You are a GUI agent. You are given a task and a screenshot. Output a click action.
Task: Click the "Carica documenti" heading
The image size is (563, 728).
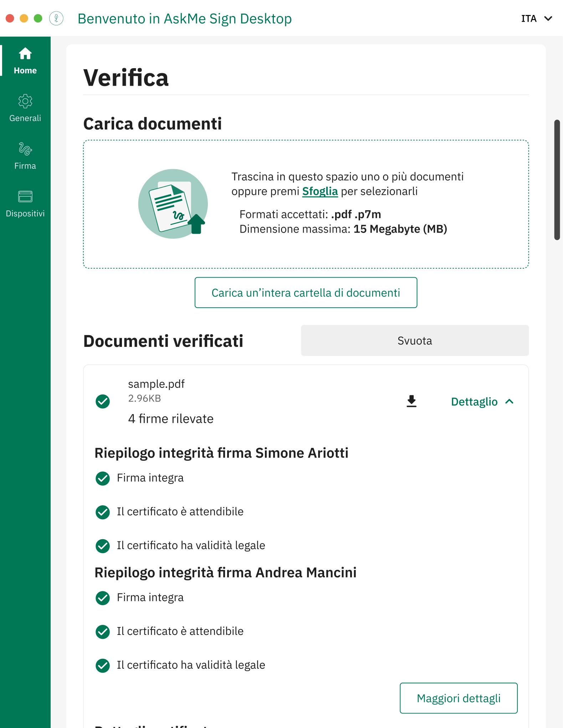pyautogui.click(x=153, y=124)
